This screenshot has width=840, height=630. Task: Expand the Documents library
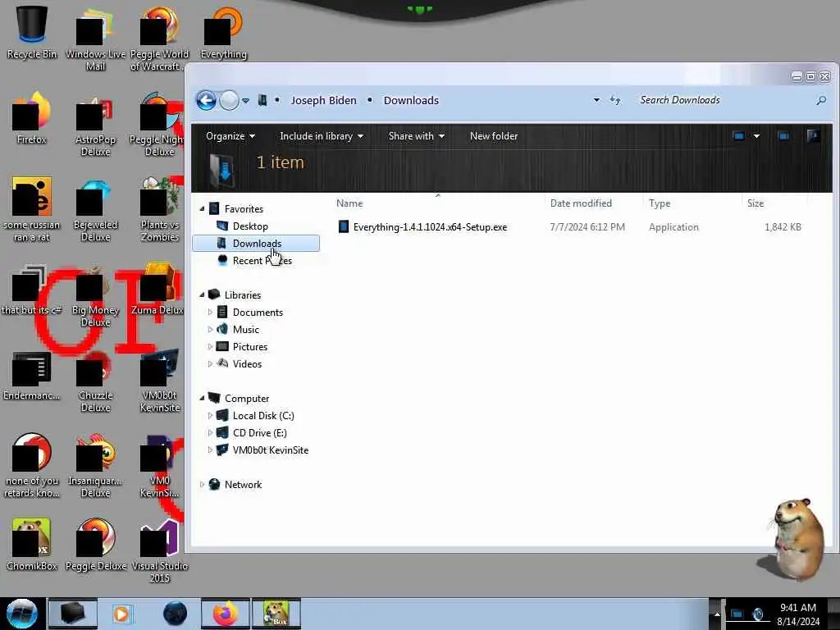(210, 313)
